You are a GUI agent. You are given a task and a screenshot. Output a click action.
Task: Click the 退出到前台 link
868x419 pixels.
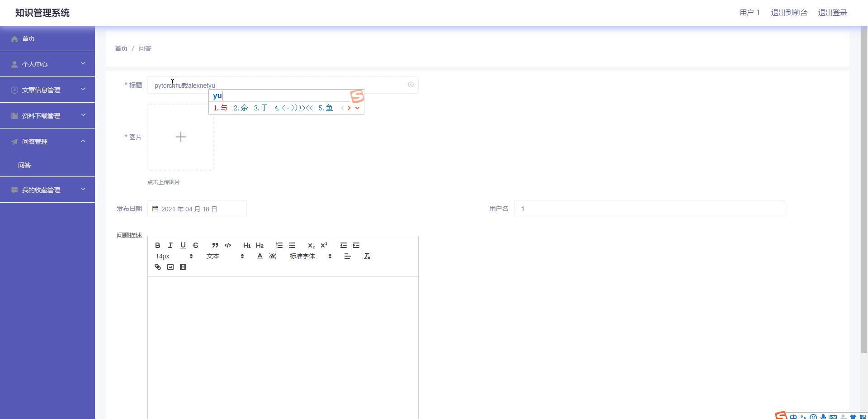tap(789, 13)
